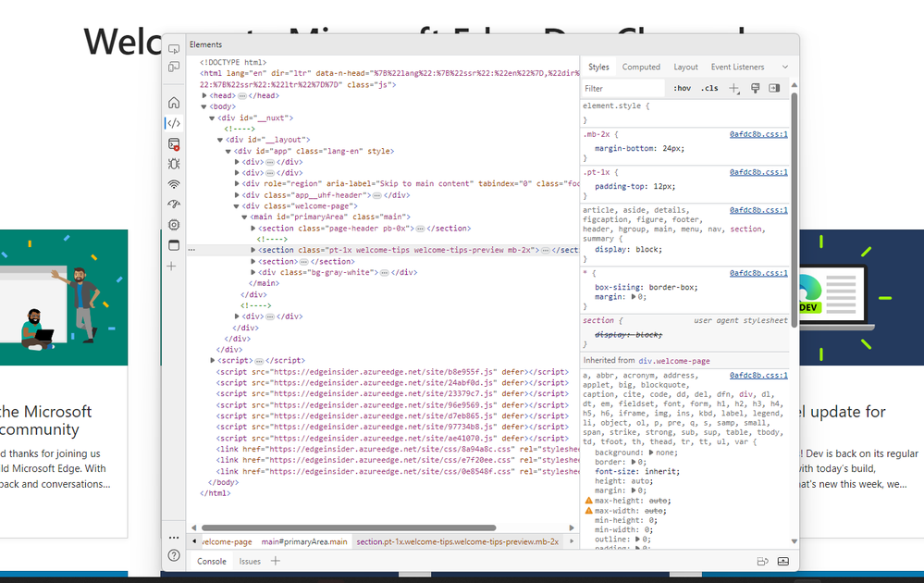Click the drawer dock/move icon near bottom-right

pyautogui.click(x=762, y=561)
